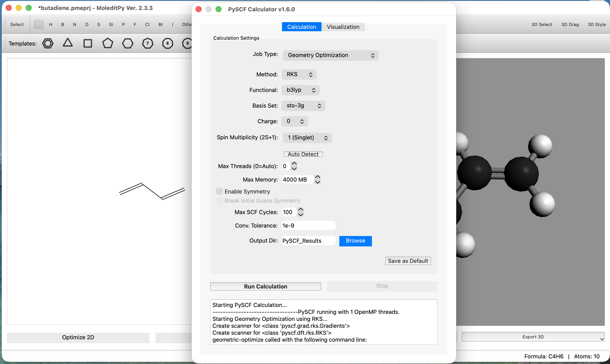Activate the Select tool mode
Screen dimensions: 610x364
(x=17, y=24)
